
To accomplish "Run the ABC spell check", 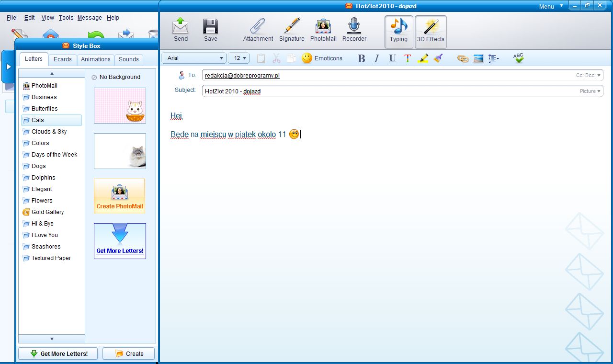I will pyautogui.click(x=519, y=58).
